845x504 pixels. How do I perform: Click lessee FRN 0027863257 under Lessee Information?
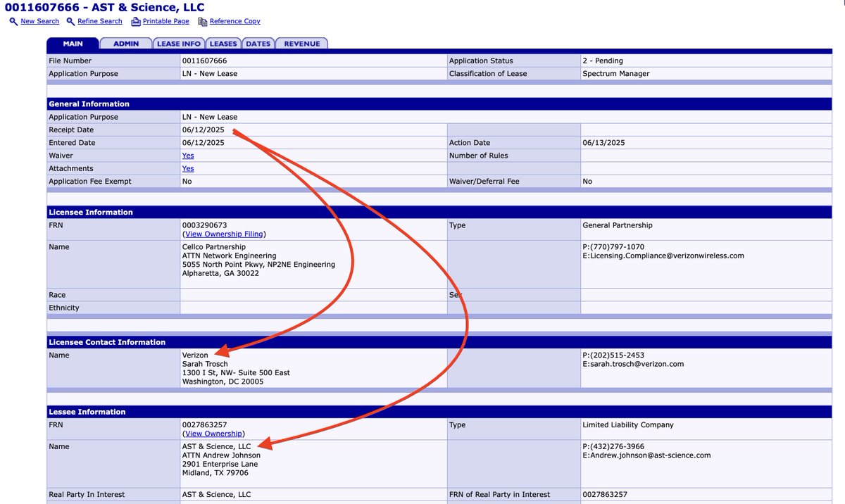(x=204, y=425)
